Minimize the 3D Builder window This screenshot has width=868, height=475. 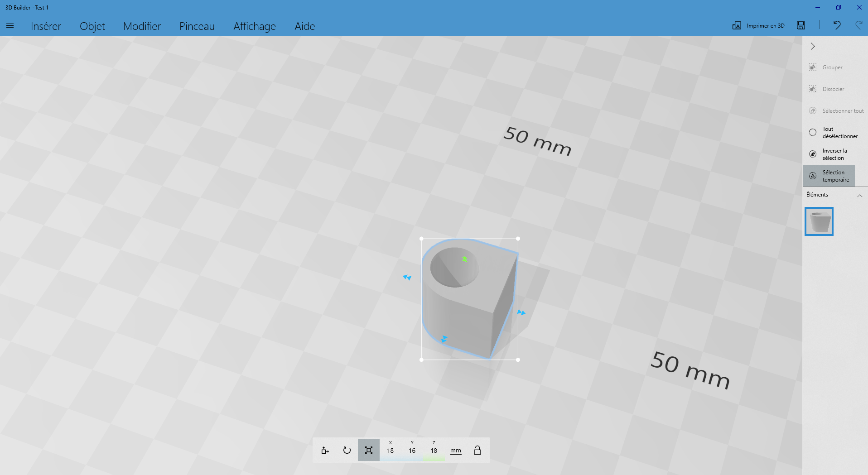[x=818, y=7]
